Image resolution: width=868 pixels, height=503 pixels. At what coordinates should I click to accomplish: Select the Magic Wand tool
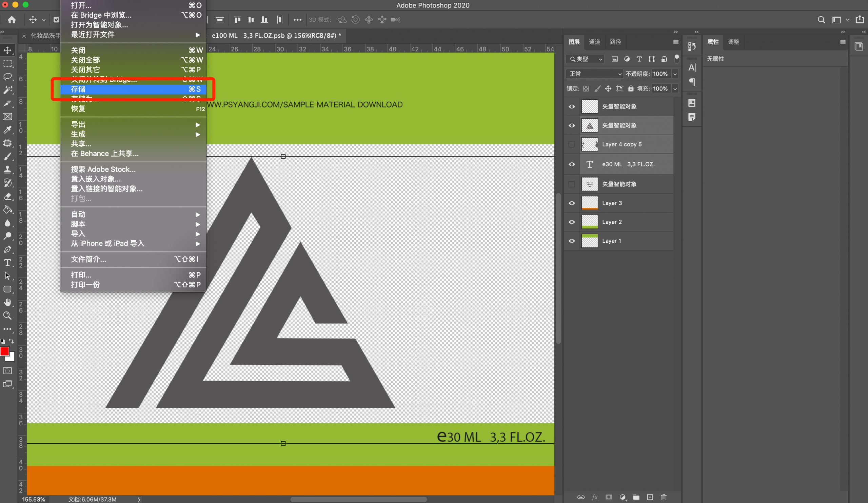7,90
